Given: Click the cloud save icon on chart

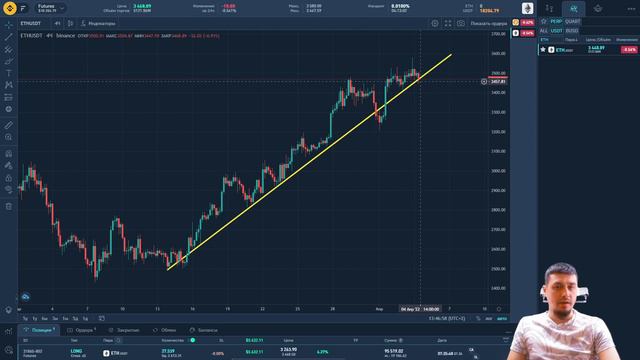Looking at the screenshot, I should coord(25,297).
